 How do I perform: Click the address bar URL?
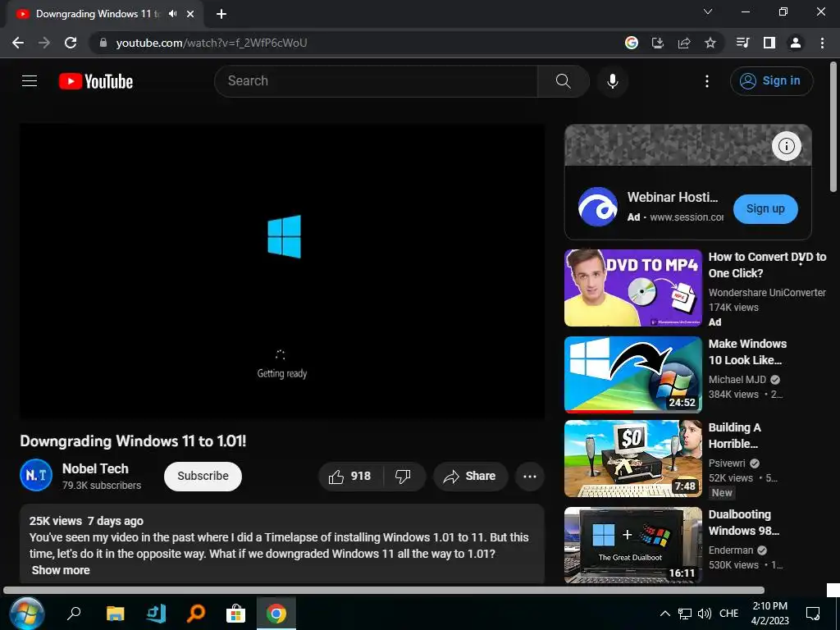212,43
